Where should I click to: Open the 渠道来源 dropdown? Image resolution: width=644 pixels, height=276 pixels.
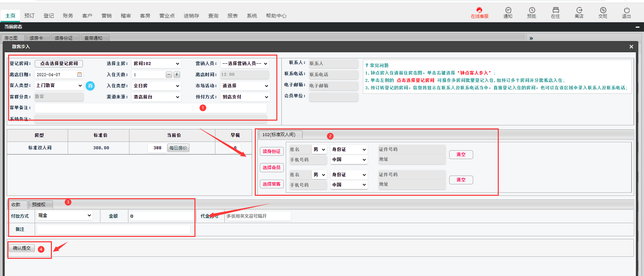pos(156,97)
